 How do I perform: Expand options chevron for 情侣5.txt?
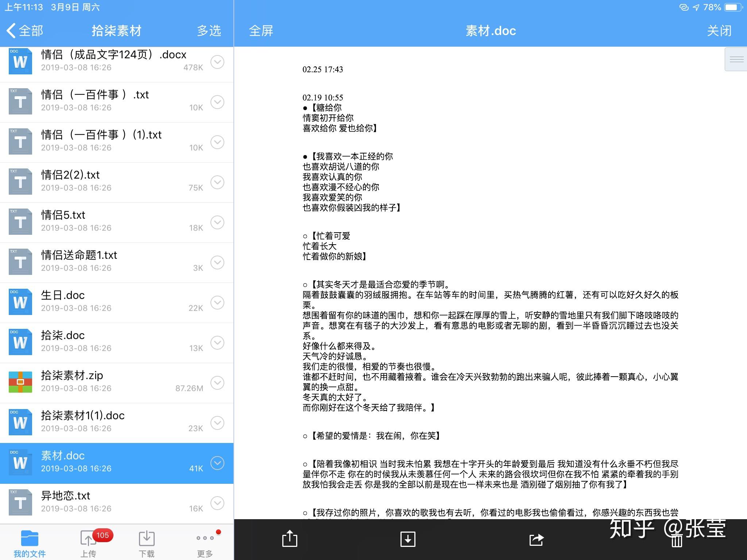tap(217, 222)
